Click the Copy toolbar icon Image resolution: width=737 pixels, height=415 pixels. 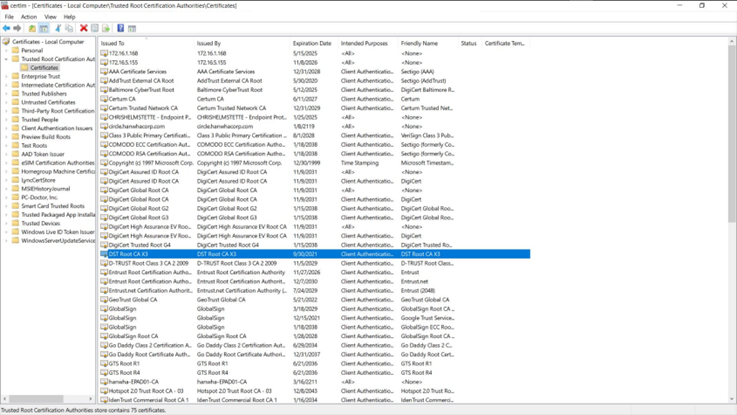[69, 28]
